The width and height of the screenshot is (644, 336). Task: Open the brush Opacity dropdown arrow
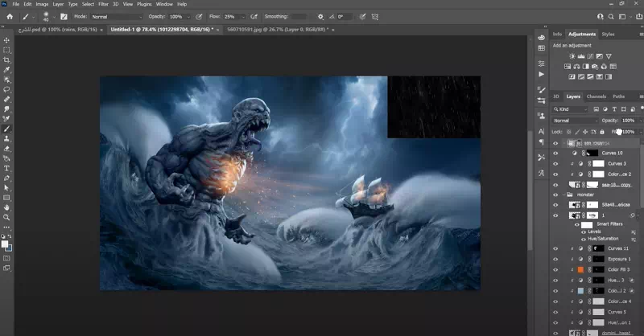pos(188,17)
